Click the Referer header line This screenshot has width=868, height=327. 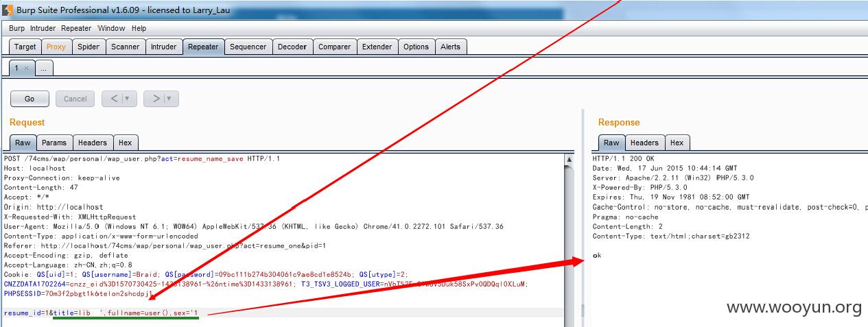pos(165,245)
